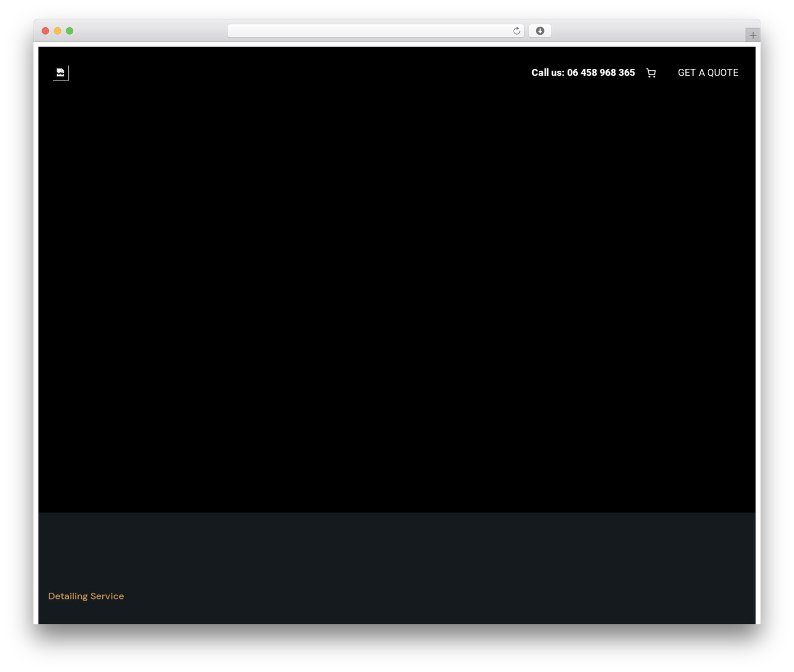Screen dimensions: 794x672
Task: Maximize the window with the green button
Action: point(69,31)
